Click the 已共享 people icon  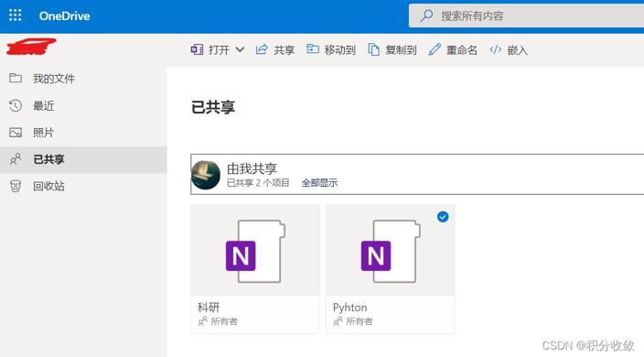coord(16,159)
